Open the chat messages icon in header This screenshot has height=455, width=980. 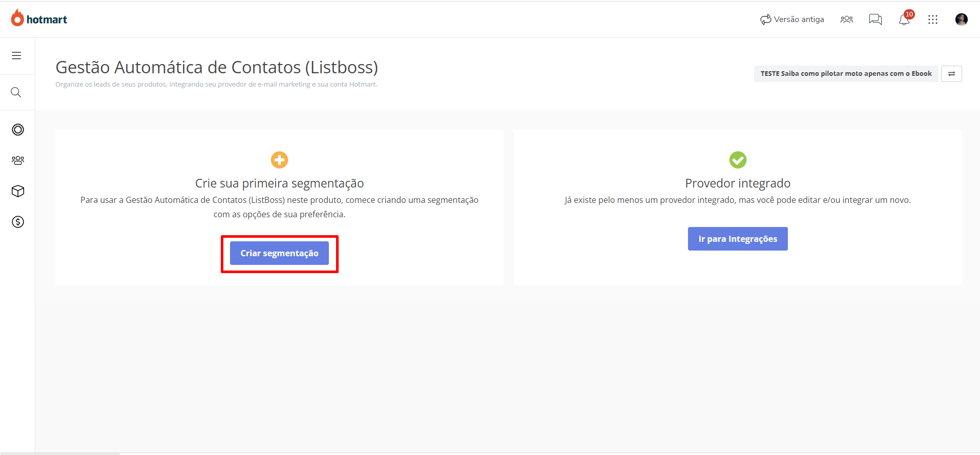click(x=875, y=19)
